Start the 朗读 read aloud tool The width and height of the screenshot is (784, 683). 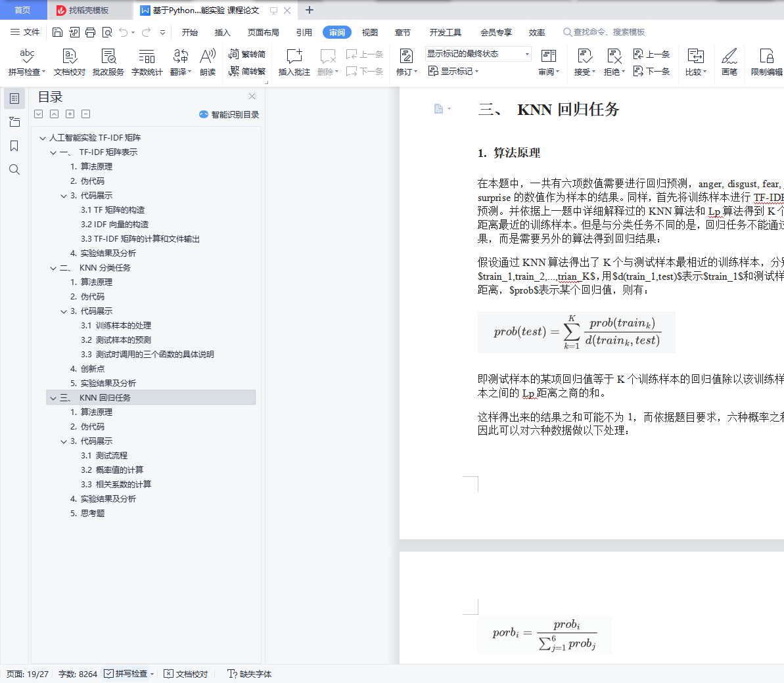[208, 62]
